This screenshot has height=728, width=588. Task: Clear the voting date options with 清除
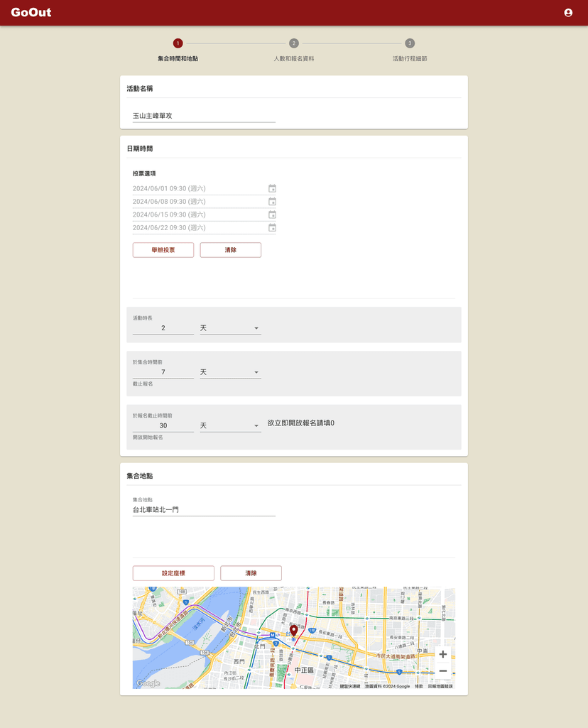coord(231,250)
